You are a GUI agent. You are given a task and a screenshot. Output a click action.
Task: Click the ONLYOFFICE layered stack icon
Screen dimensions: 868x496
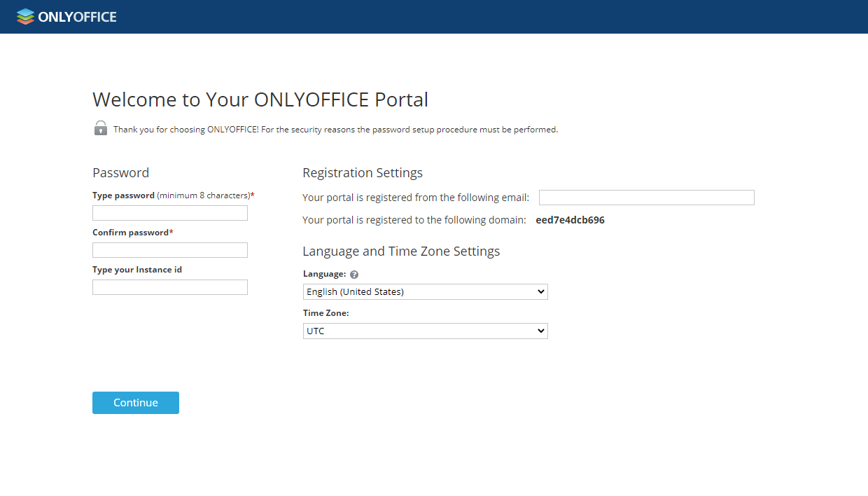(26, 15)
